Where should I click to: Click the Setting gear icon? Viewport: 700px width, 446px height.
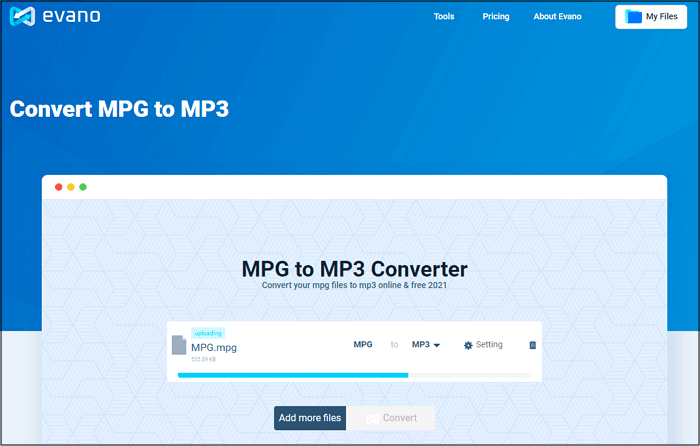(x=467, y=345)
